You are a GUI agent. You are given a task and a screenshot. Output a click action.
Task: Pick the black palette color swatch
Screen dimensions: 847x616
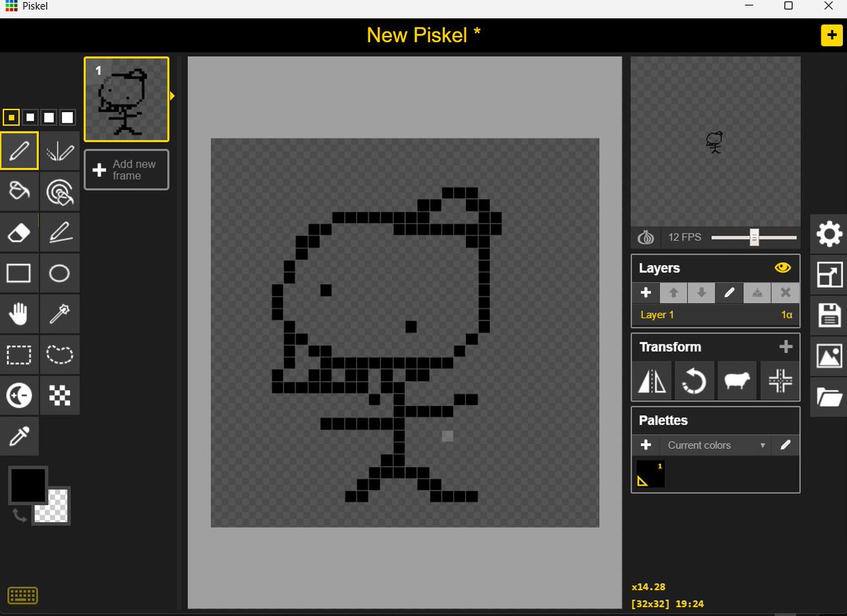(x=651, y=473)
